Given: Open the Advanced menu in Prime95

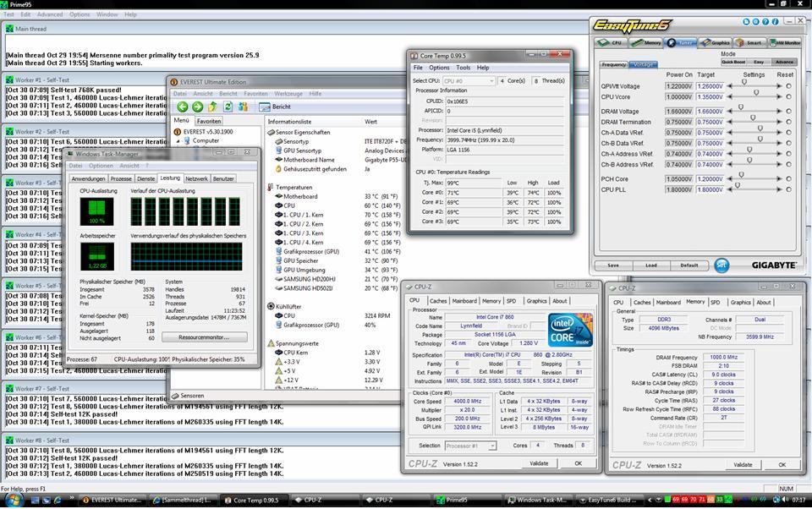Looking at the screenshot, I should click(x=50, y=14).
